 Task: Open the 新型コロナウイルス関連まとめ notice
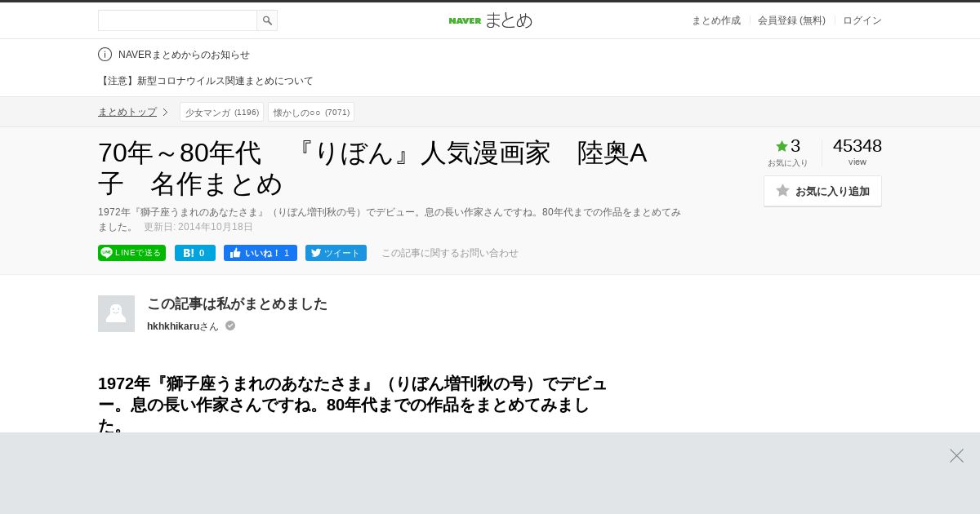[206, 81]
